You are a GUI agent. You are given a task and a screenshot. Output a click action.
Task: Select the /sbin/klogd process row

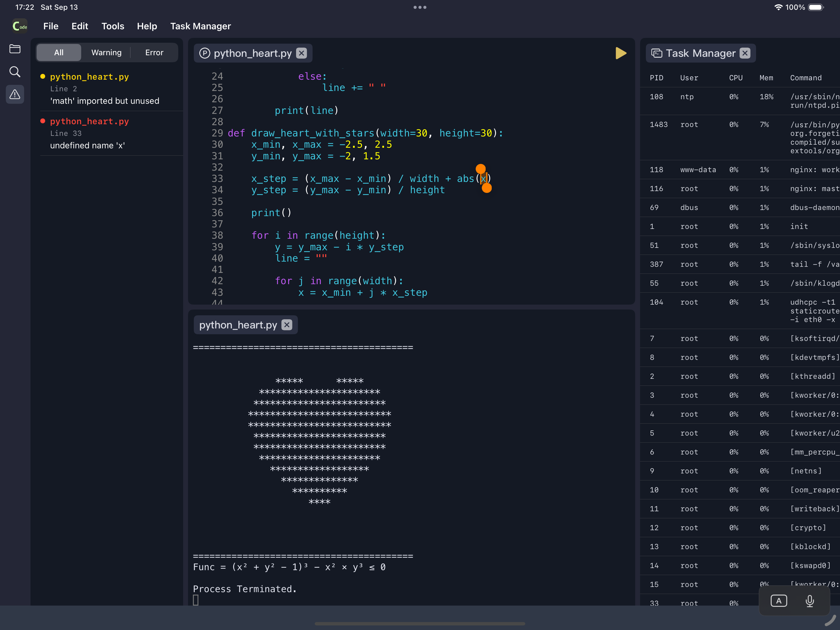coord(740,283)
